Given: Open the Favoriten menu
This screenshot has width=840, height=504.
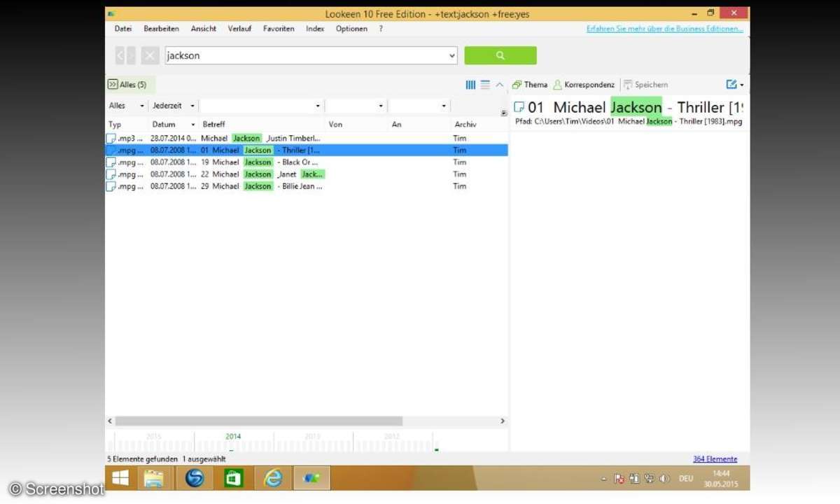Looking at the screenshot, I should coord(279,29).
